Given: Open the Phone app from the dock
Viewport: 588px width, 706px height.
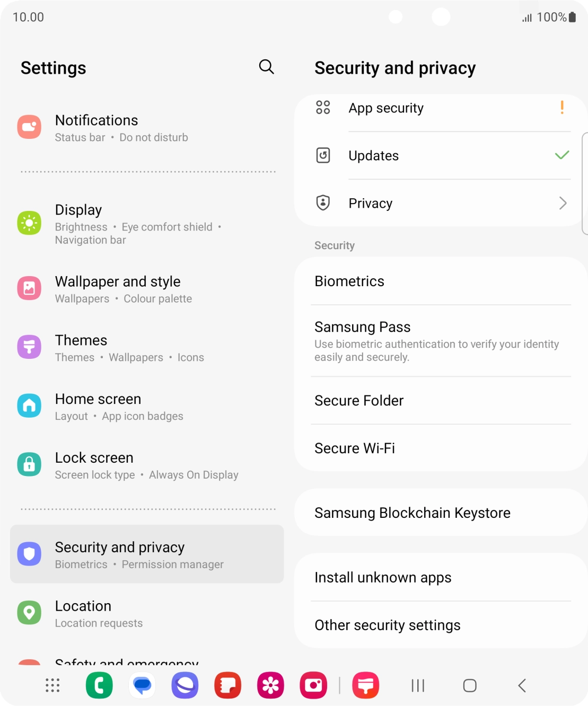Looking at the screenshot, I should coord(99,685).
